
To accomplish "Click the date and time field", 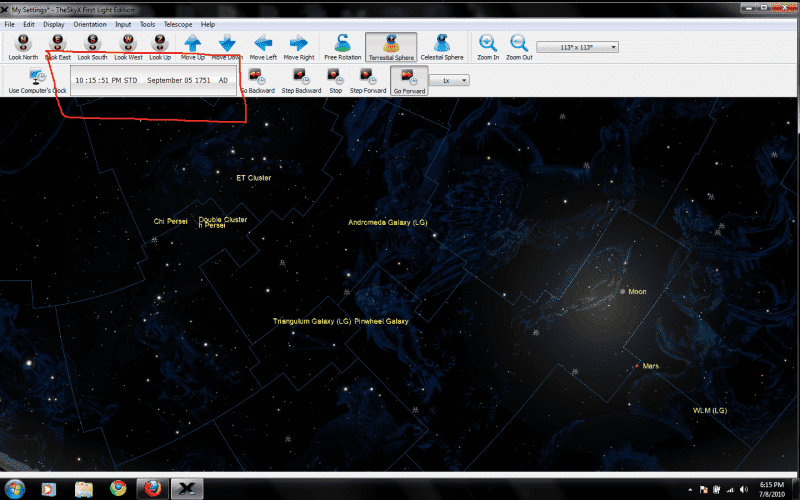I will point(152,79).
